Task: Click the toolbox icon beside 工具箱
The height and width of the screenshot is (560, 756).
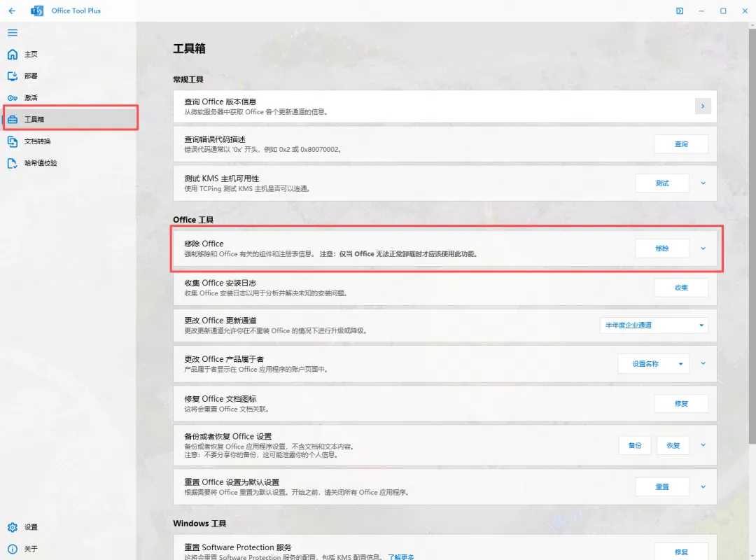Action: click(x=13, y=119)
